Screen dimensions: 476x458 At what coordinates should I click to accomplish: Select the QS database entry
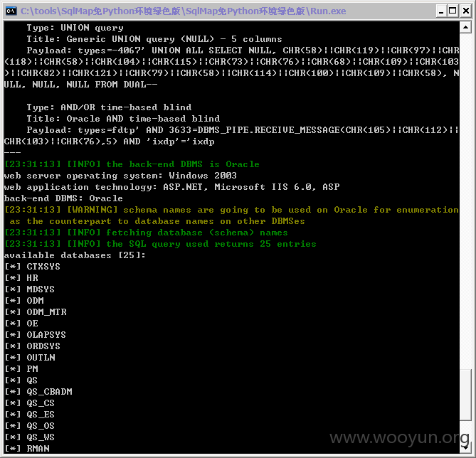[21, 380]
